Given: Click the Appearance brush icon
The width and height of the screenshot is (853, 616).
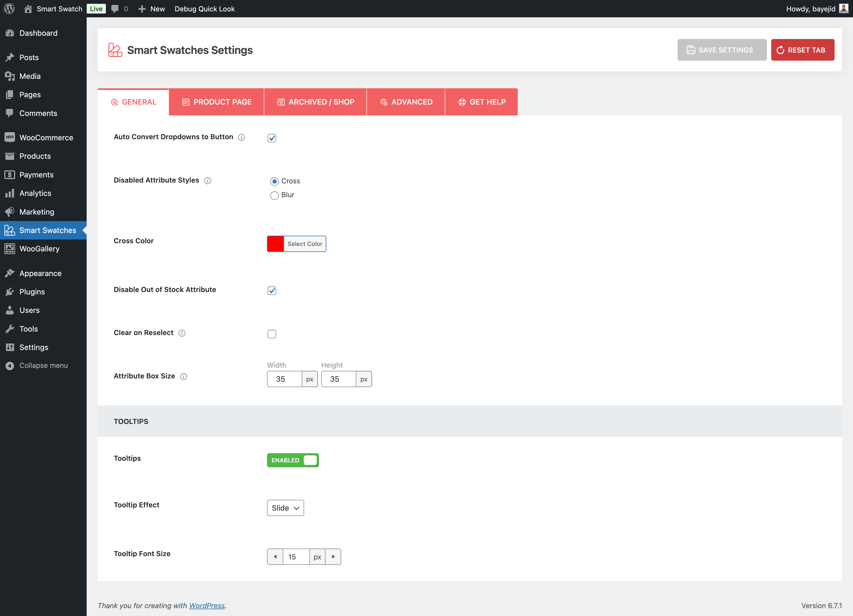Looking at the screenshot, I should tap(10, 273).
